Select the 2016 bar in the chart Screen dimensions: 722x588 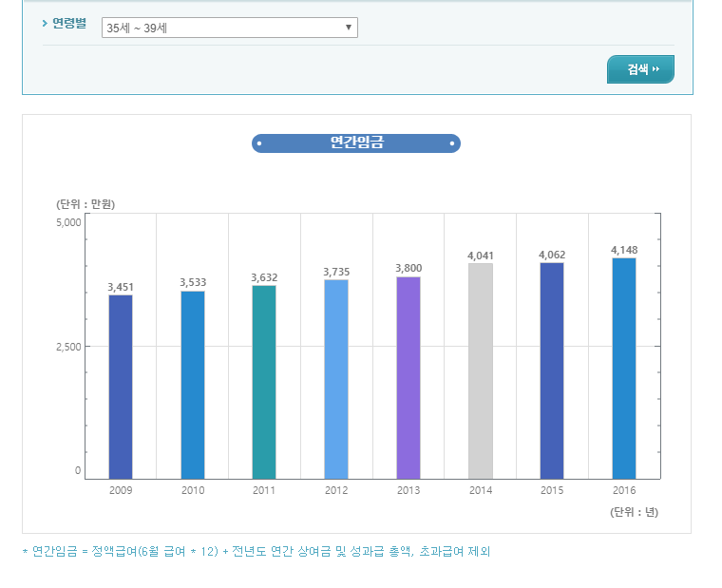tap(624, 368)
